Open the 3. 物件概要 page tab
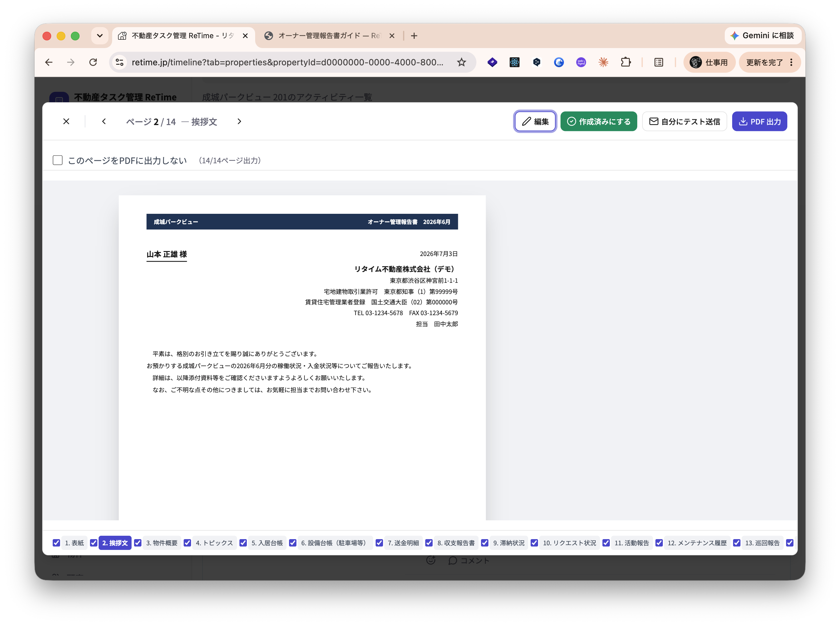The width and height of the screenshot is (840, 626). [x=162, y=543]
